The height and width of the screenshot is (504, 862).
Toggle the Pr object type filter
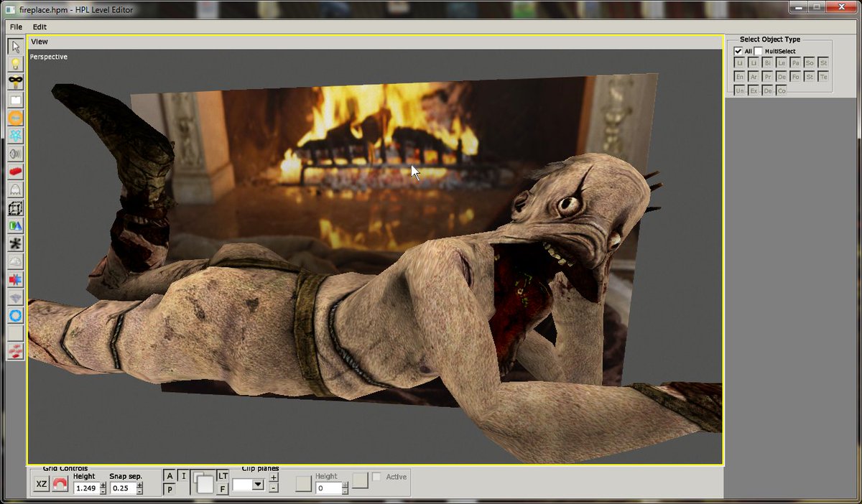[768, 77]
